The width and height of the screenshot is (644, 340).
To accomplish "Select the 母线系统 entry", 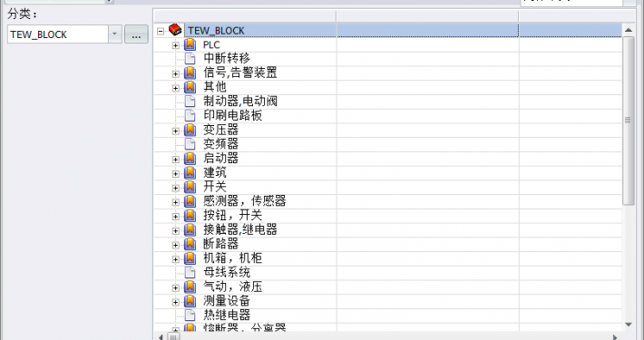I will [x=387, y=273].
